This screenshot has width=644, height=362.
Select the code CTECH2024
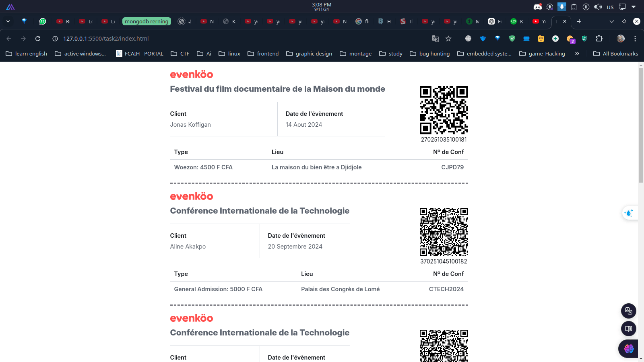coord(446,289)
